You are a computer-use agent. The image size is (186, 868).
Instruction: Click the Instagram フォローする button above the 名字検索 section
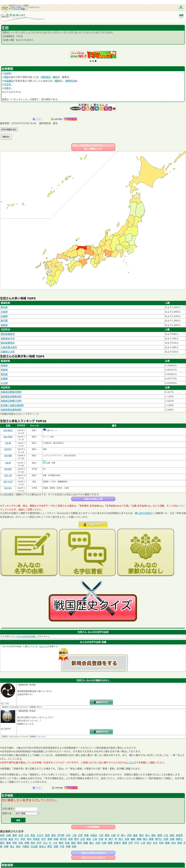(71, 788)
